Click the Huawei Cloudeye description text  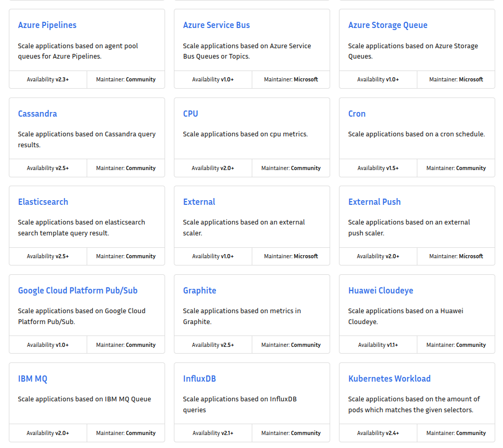click(406, 316)
